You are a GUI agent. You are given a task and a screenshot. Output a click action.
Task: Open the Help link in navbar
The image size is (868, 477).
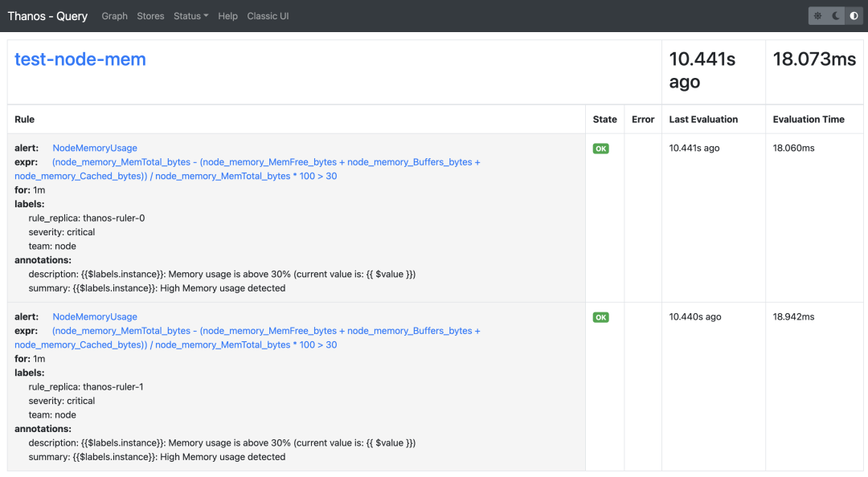point(227,16)
